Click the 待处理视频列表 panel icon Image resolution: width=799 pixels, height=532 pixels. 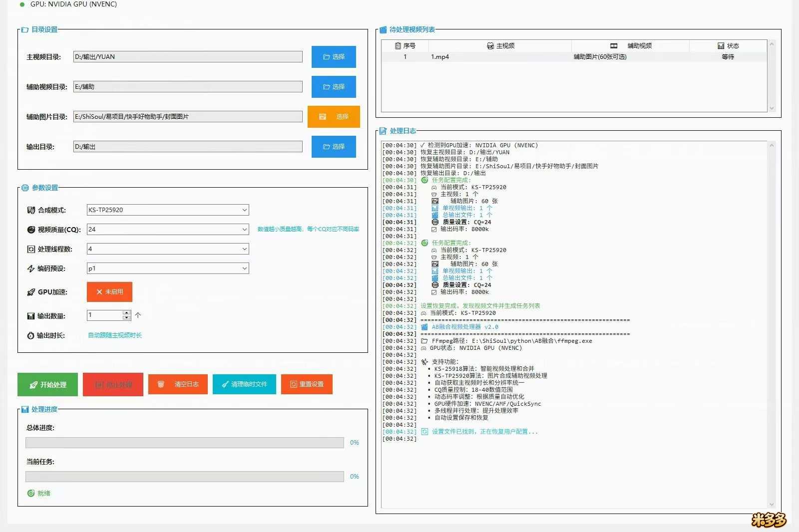(383, 30)
